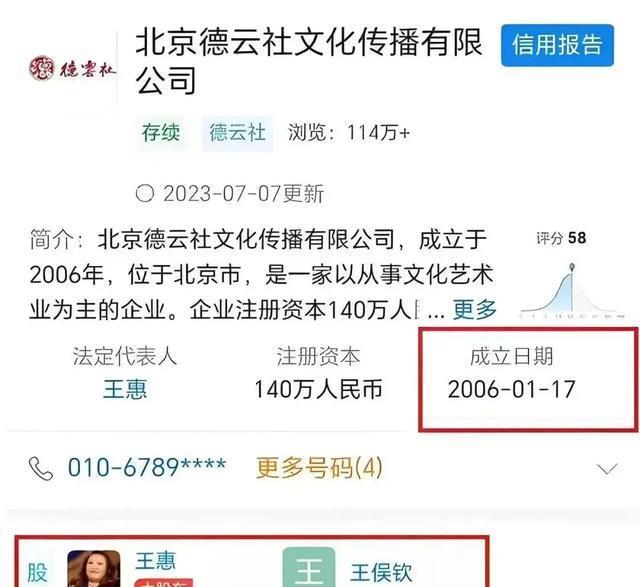
Task: Open shareholder name 王惠 in list
Action: 156,561
